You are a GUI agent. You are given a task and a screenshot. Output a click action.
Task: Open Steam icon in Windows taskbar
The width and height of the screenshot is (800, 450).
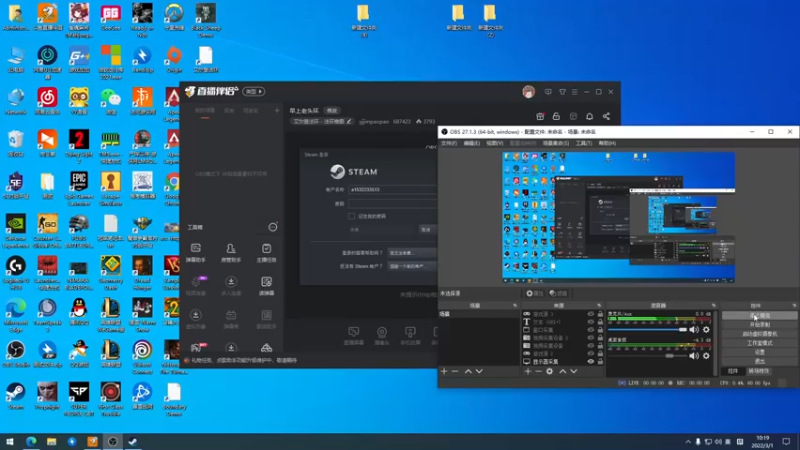pos(133,441)
